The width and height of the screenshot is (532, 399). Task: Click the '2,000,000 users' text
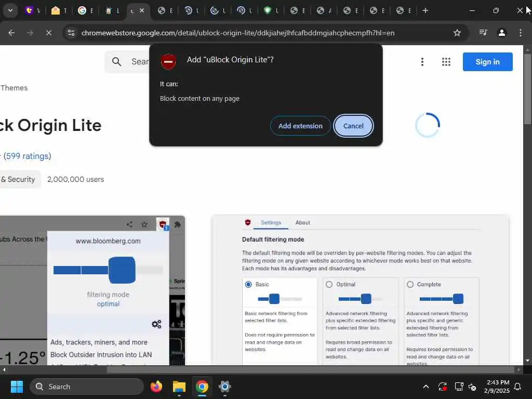click(x=75, y=179)
